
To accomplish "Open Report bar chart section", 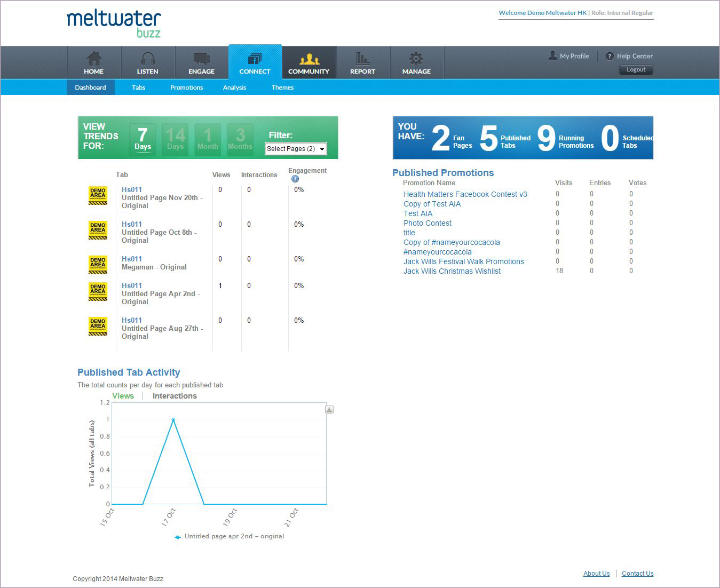I will pyautogui.click(x=362, y=59).
